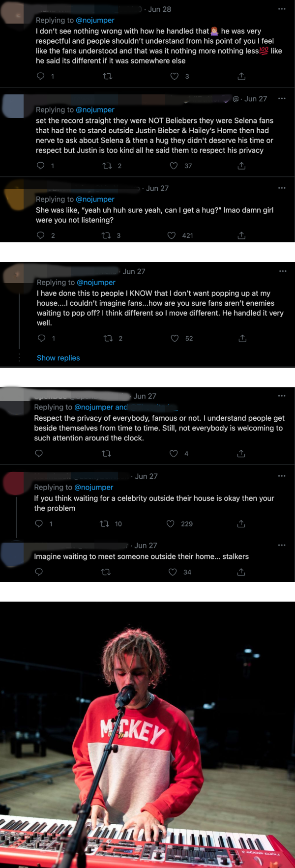295x868 pixels.
Task: Share the 'Respect the privacy' tweet
Action: click(241, 453)
